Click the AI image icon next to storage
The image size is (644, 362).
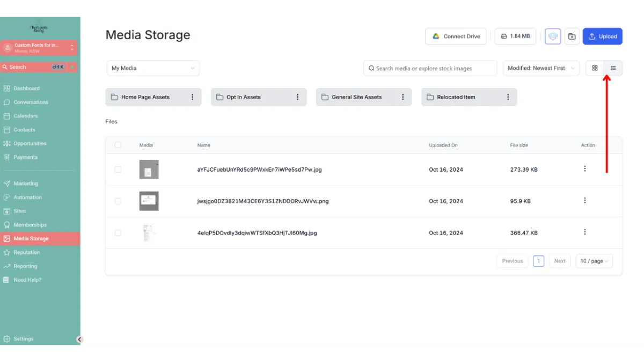click(553, 36)
